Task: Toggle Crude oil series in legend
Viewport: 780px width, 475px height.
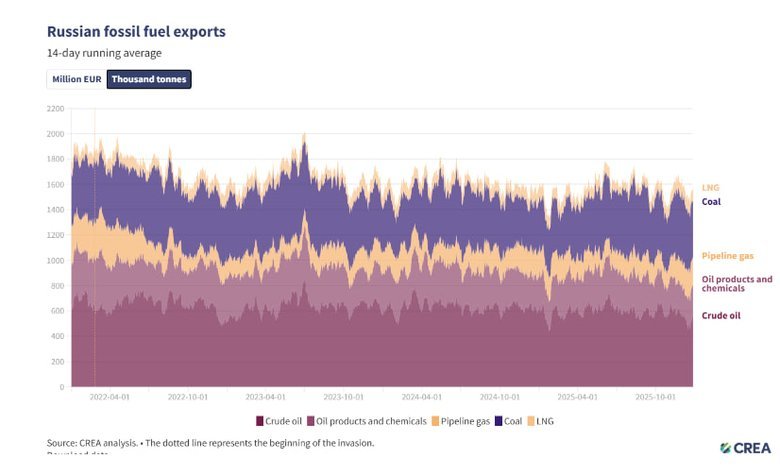Action: 284,421
